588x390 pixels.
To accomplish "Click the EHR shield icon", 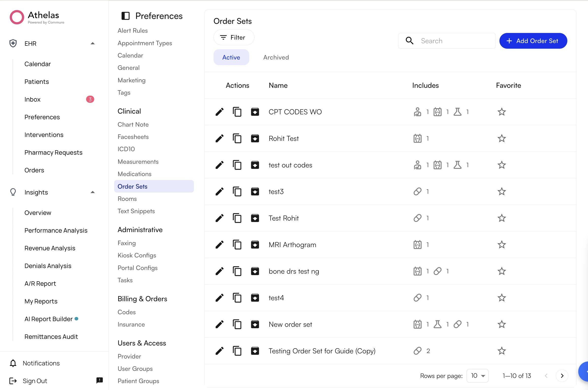I will [13, 43].
